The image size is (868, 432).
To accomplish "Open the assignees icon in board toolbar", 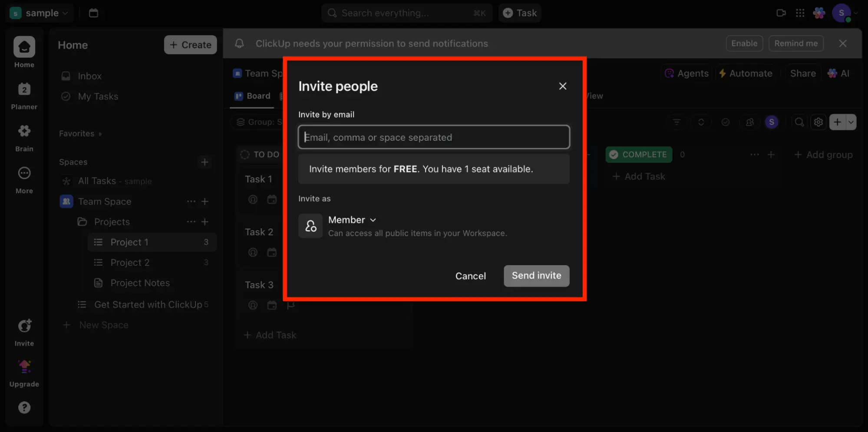I will 750,122.
